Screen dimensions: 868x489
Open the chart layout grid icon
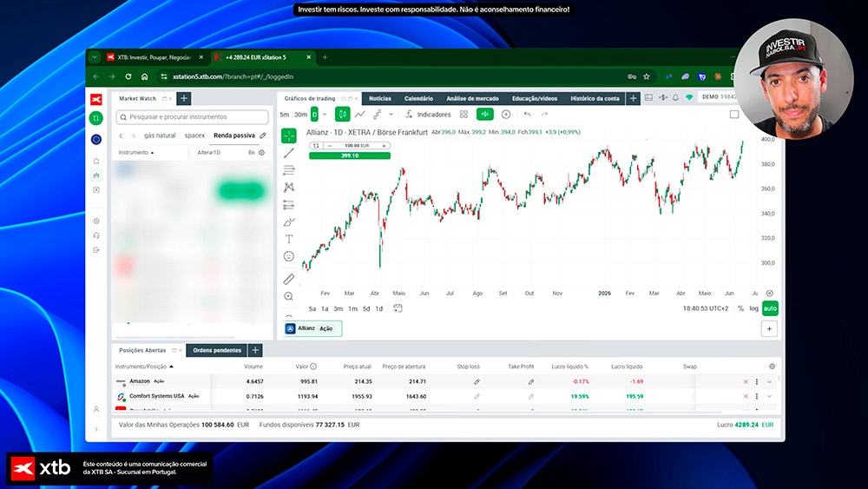tap(464, 114)
